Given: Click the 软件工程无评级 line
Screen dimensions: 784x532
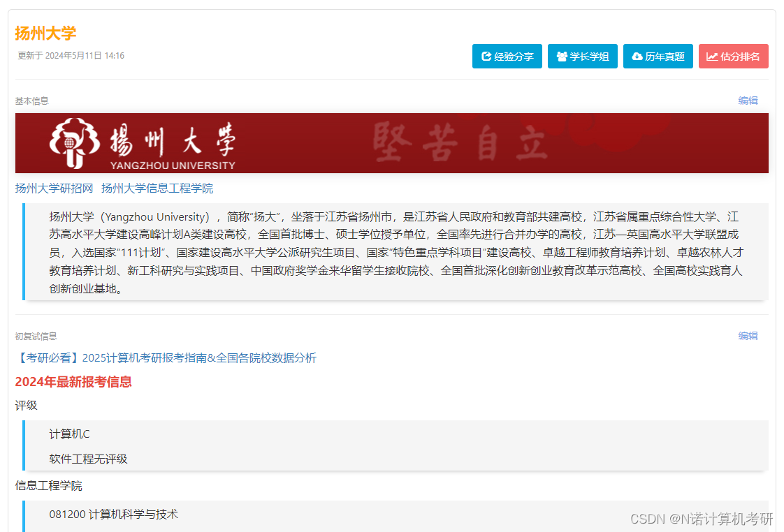Looking at the screenshot, I should point(88,459).
